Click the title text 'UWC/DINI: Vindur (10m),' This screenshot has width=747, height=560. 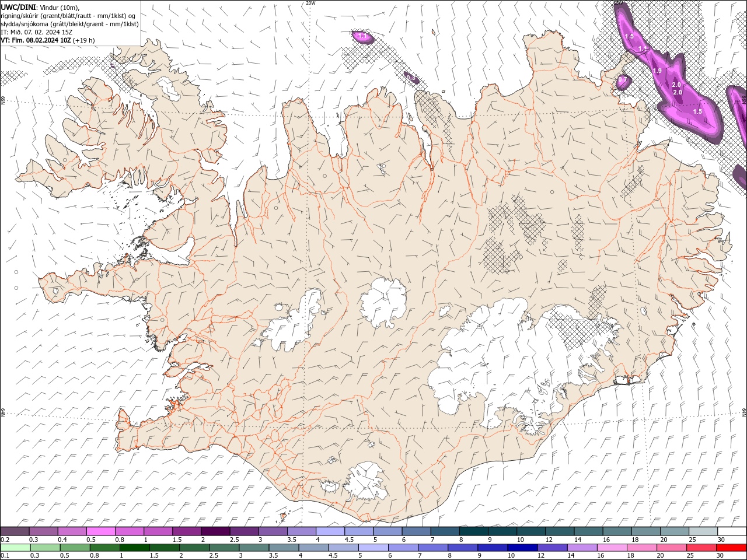pos(40,7)
